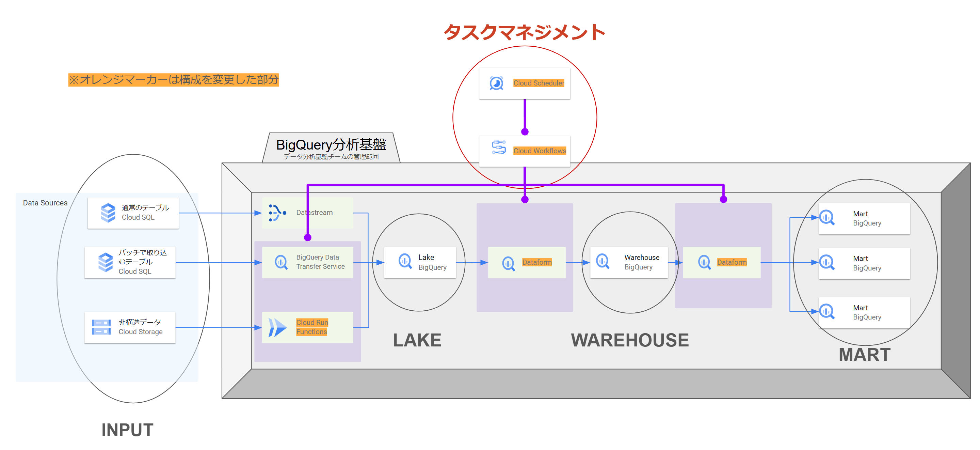Click the WAREHOUSE heading
The height and width of the screenshot is (450, 980).
click(630, 340)
